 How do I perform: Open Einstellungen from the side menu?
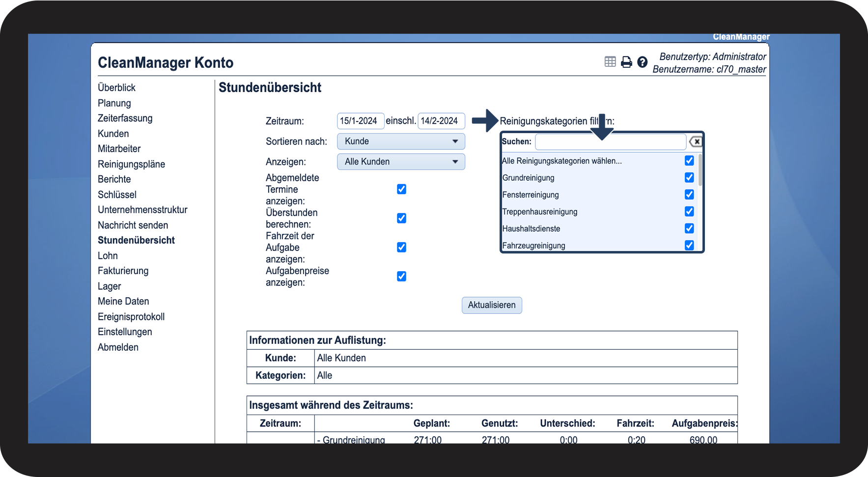pyautogui.click(x=125, y=332)
